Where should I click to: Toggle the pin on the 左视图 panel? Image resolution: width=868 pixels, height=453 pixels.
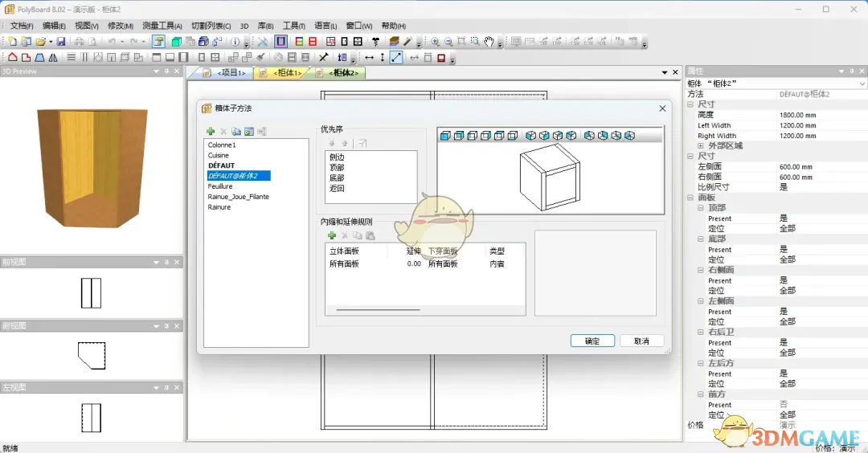[x=166, y=387]
